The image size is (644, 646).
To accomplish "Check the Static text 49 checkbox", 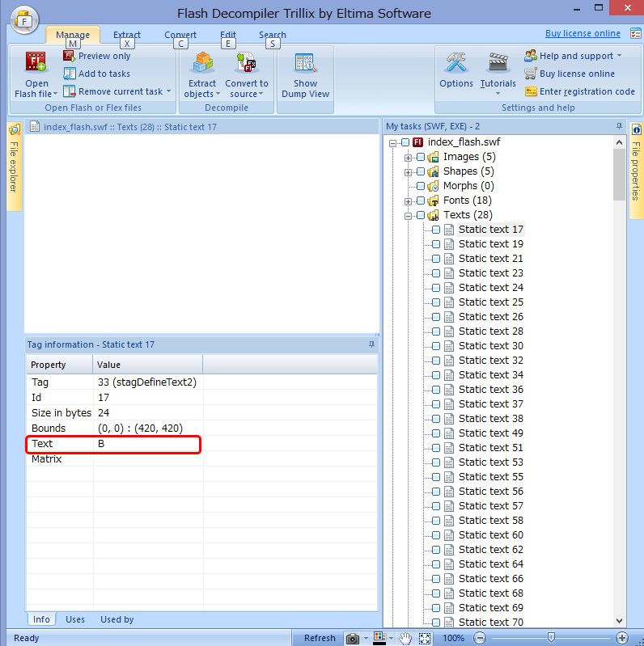I will pos(436,433).
